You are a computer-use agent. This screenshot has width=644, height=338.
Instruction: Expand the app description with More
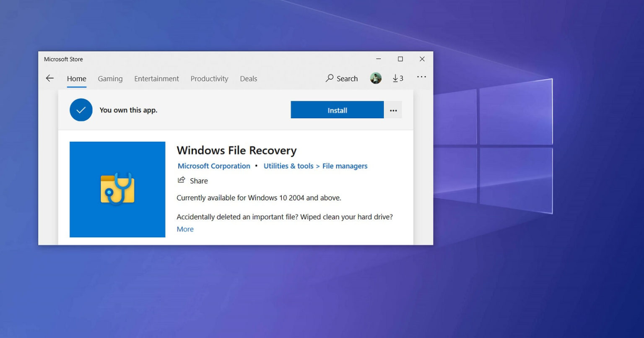pyautogui.click(x=185, y=229)
